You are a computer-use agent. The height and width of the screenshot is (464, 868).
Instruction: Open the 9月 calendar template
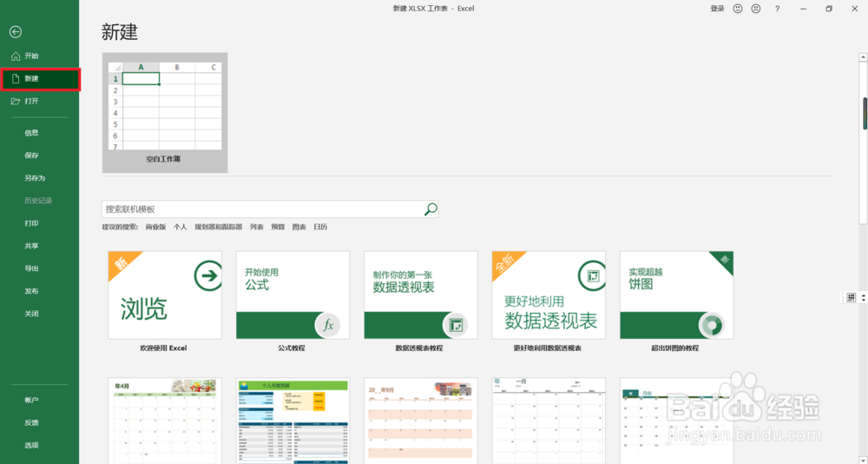[421, 421]
